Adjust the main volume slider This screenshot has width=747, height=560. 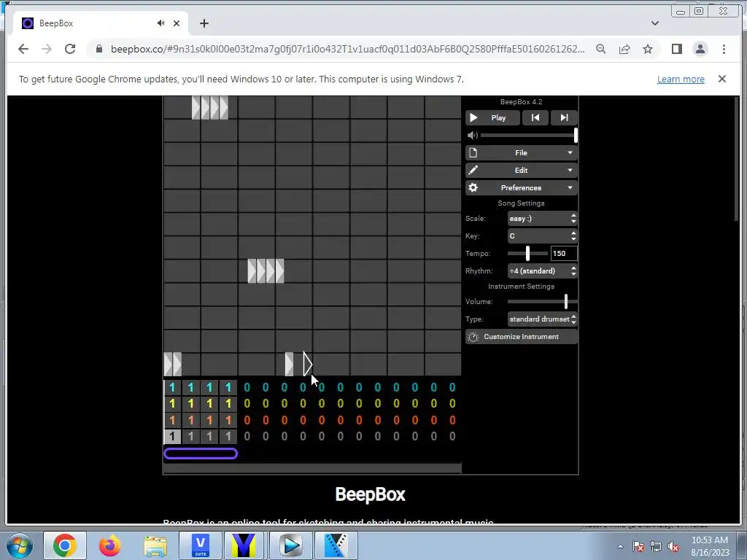pos(529,135)
